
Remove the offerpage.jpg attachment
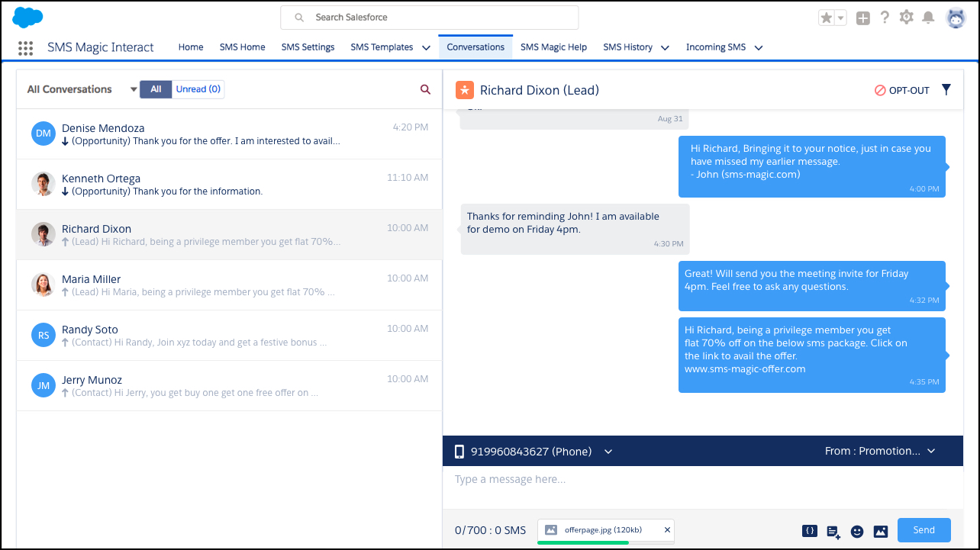coord(667,529)
